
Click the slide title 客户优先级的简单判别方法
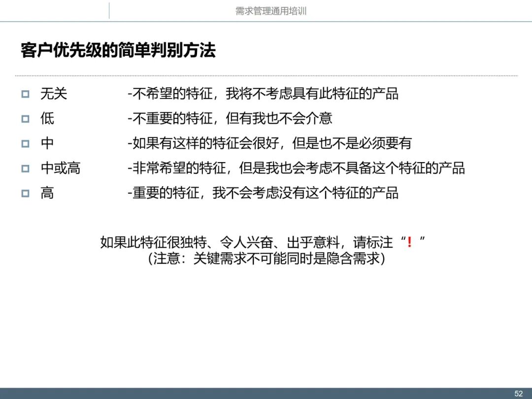click(x=120, y=49)
